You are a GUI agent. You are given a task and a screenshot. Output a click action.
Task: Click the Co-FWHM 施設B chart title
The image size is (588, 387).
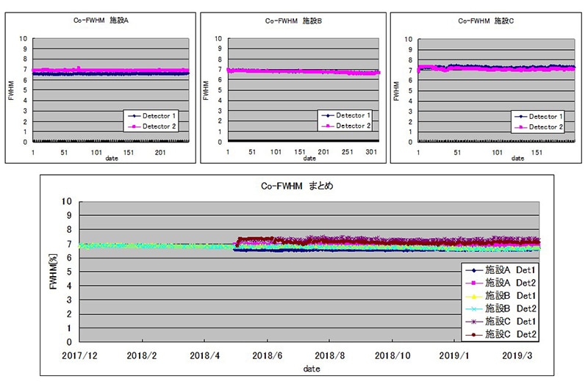coord(294,21)
